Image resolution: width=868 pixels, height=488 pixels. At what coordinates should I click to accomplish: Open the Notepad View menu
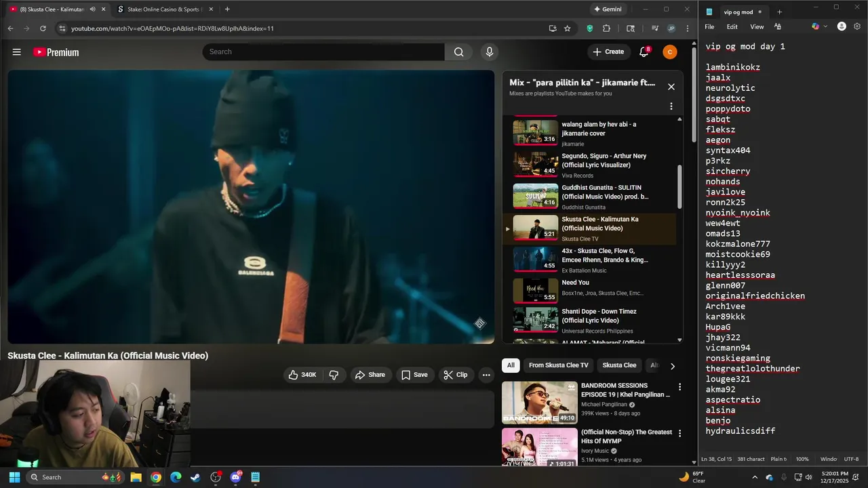pyautogui.click(x=757, y=26)
